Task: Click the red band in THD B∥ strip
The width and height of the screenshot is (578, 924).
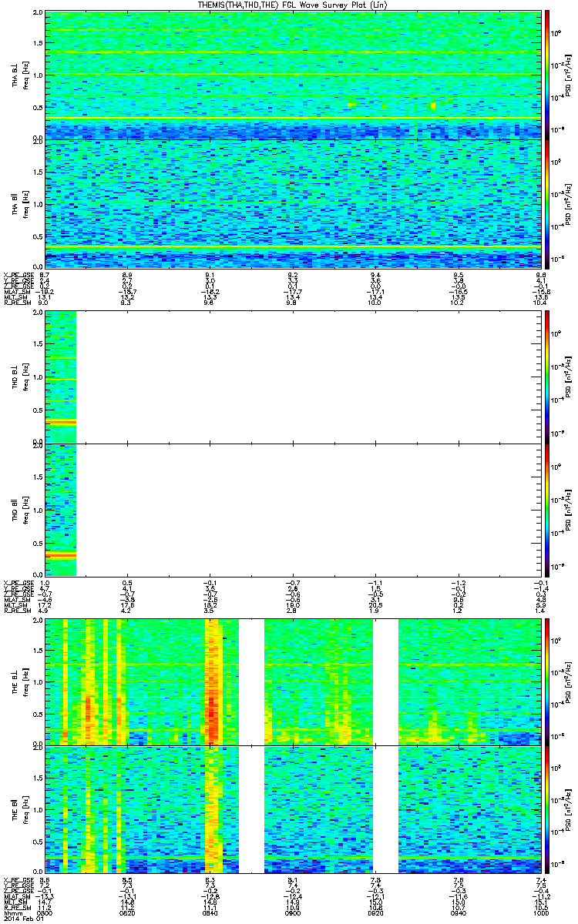Action: (x=61, y=554)
